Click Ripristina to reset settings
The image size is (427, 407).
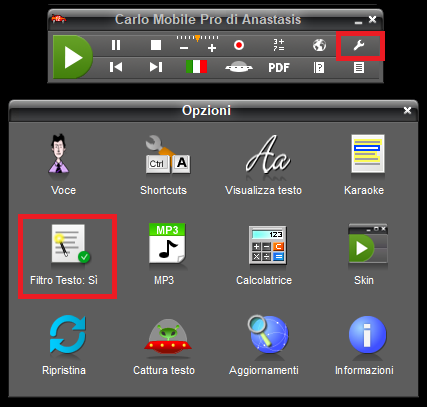click(64, 345)
